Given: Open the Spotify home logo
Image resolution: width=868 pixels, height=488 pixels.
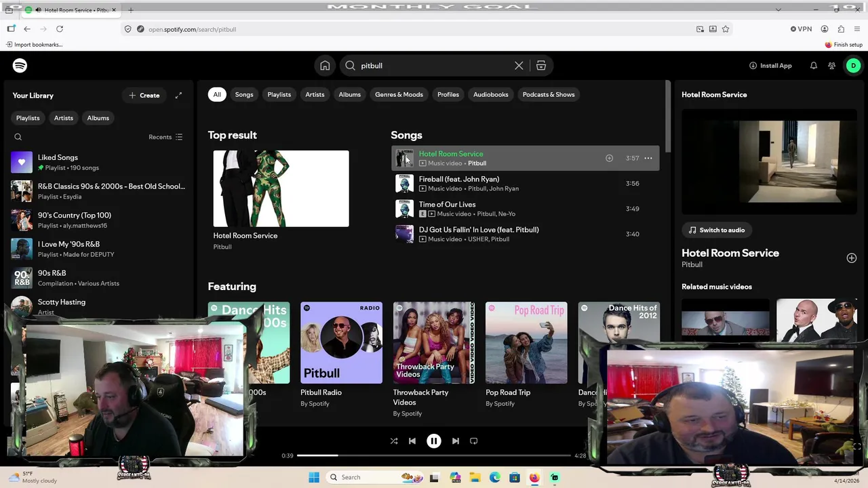Looking at the screenshot, I should pyautogui.click(x=20, y=66).
